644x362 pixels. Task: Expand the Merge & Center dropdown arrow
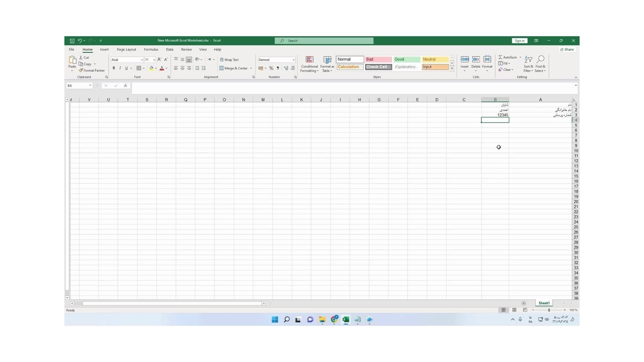251,68
